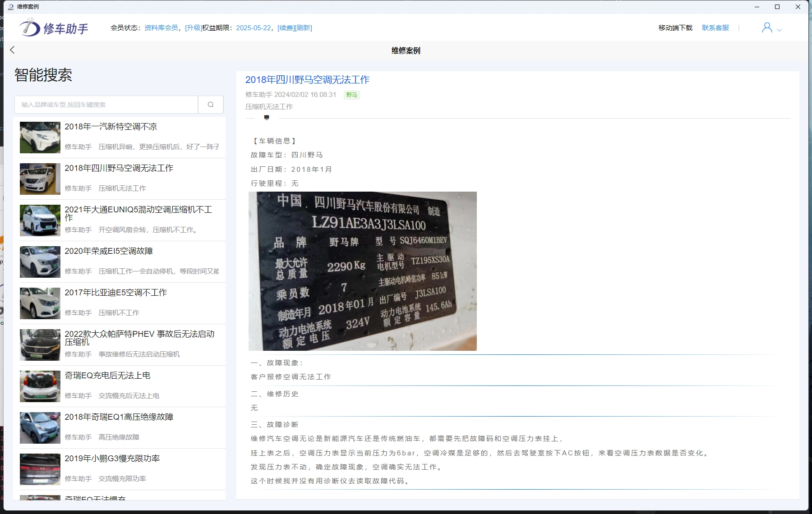The image size is (812, 514).
Task: Click the search magnifier button
Action: [x=211, y=105]
